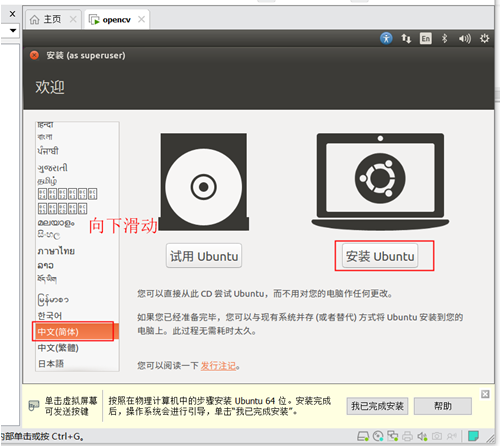Click the VM icon on opencv tab
500x447 pixels.
94,20
